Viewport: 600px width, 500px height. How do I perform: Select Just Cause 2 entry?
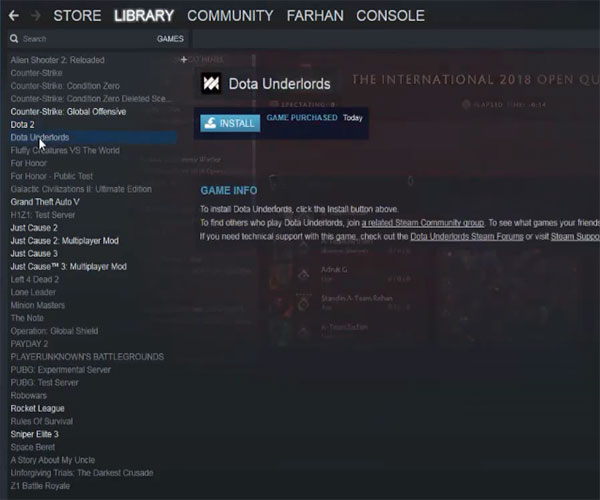click(x=34, y=228)
